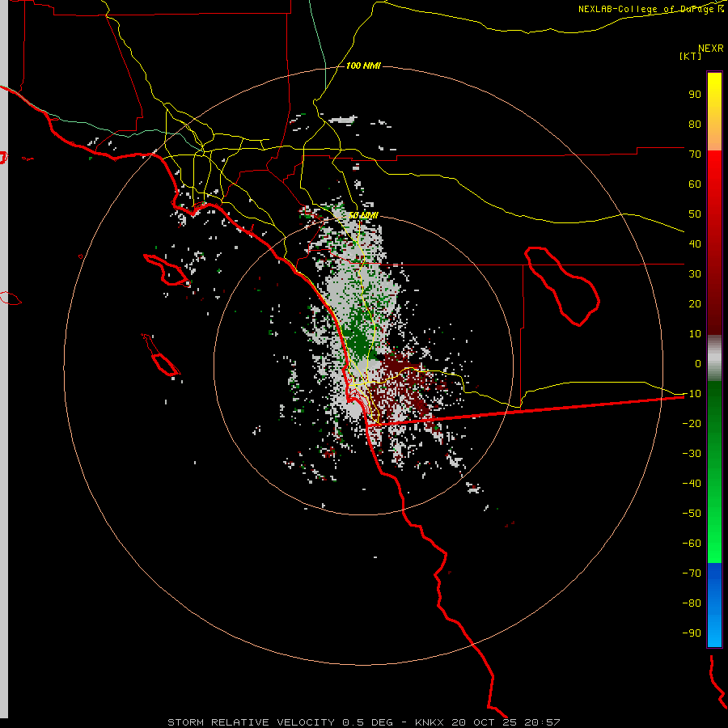
Task: Click the -30 scale label
Action: coord(692,454)
